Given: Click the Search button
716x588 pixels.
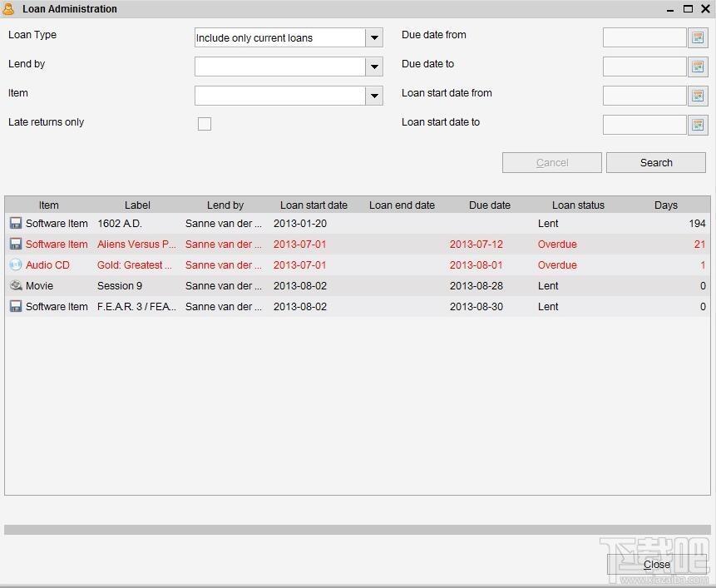Looking at the screenshot, I should 656,162.
